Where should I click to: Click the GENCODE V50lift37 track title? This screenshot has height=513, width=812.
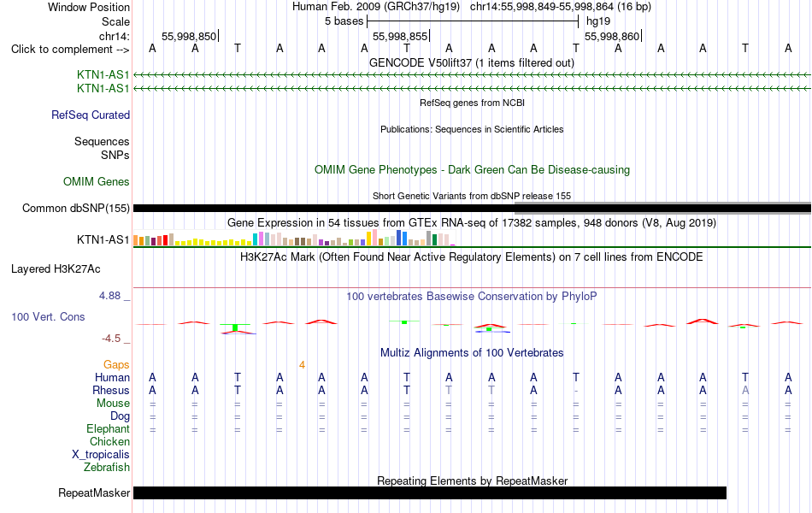coord(472,63)
